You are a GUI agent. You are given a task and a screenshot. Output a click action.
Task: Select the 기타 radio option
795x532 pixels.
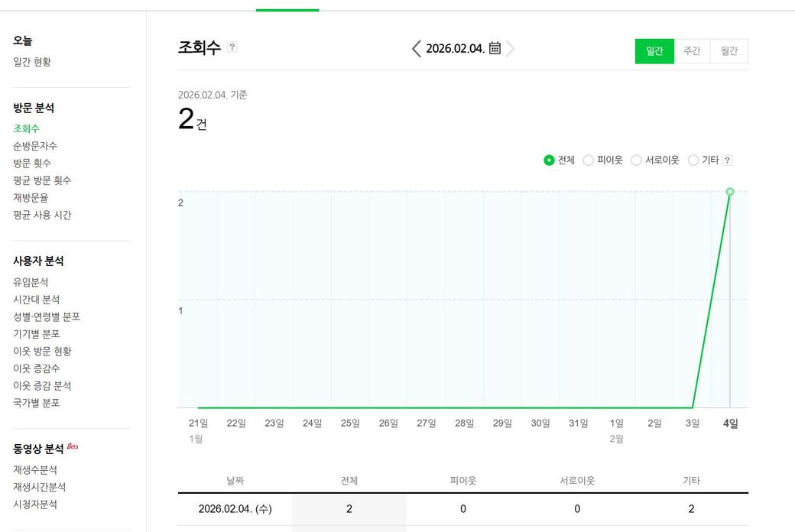click(693, 161)
